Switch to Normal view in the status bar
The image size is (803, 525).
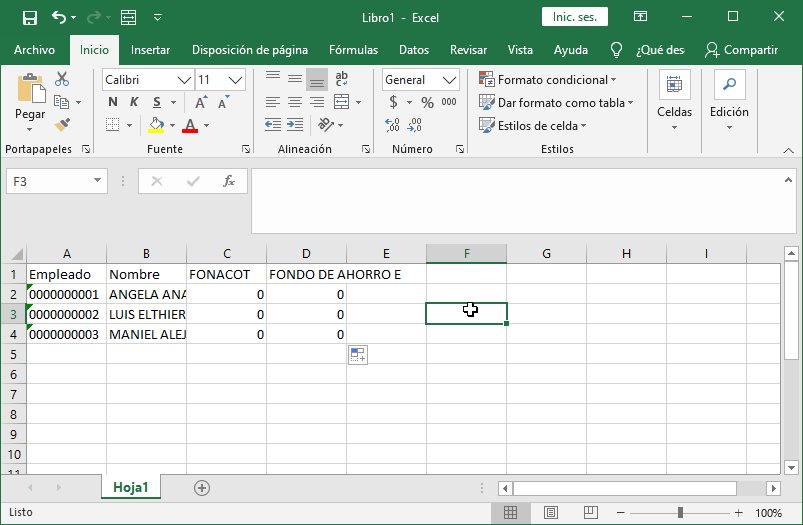coord(511,512)
